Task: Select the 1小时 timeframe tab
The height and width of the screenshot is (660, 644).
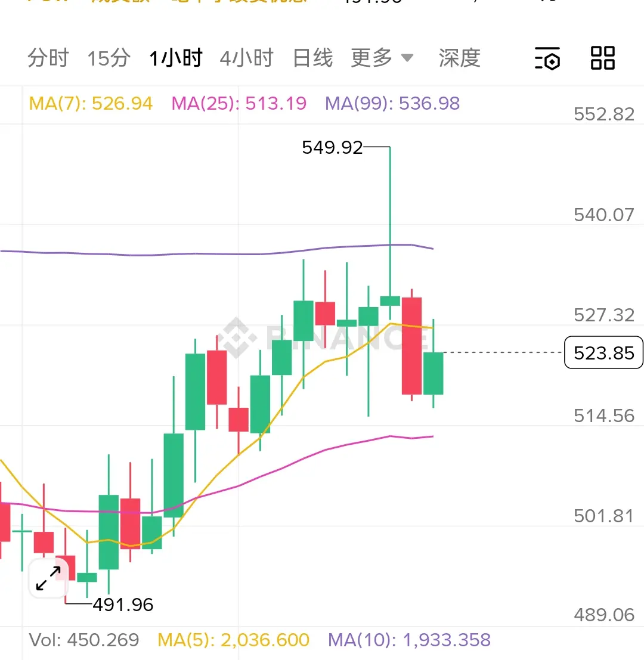Action: [176, 58]
